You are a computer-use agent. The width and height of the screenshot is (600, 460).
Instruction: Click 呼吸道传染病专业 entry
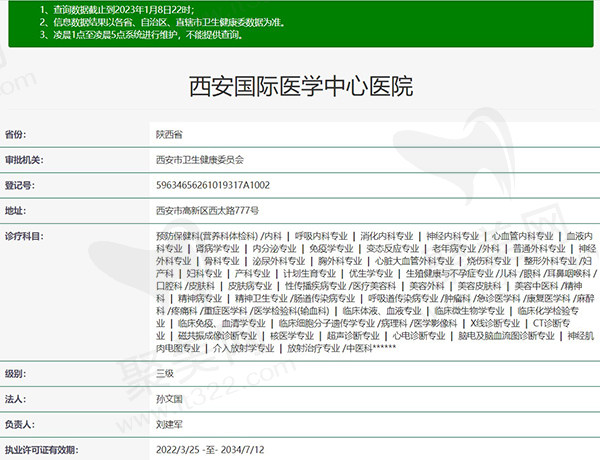(x=403, y=299)
